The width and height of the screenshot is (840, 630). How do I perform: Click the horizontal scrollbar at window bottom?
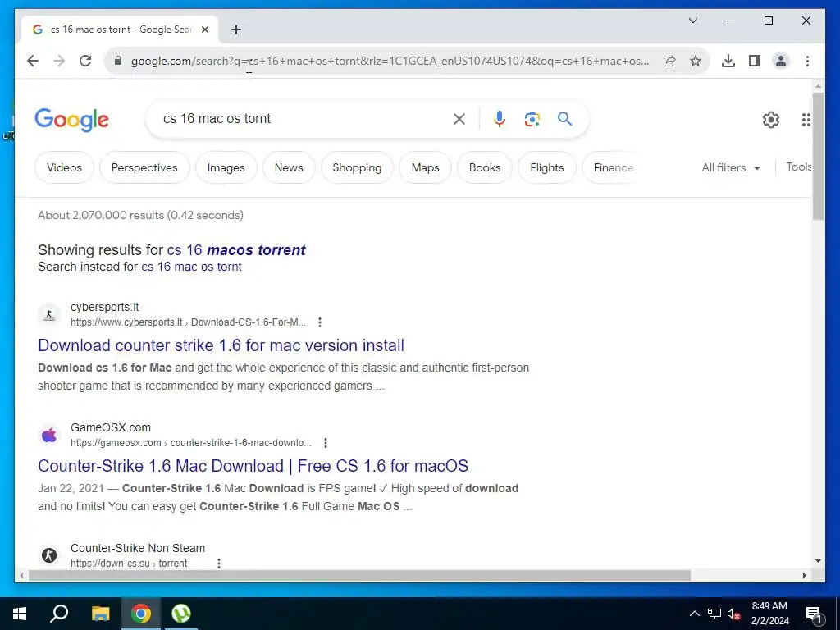[359, 576]
